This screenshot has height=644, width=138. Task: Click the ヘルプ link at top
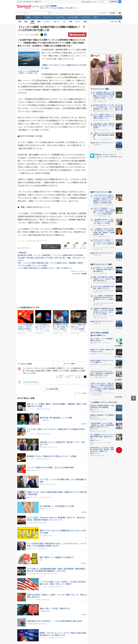(94, 2)
